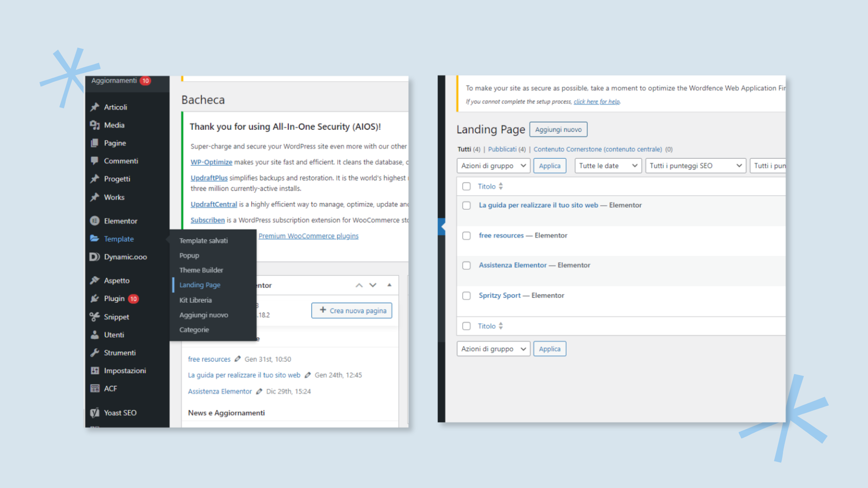Screen dimensions: 868x488
Task: Click Crea nuova pagina button
Action: coord(352,310)
